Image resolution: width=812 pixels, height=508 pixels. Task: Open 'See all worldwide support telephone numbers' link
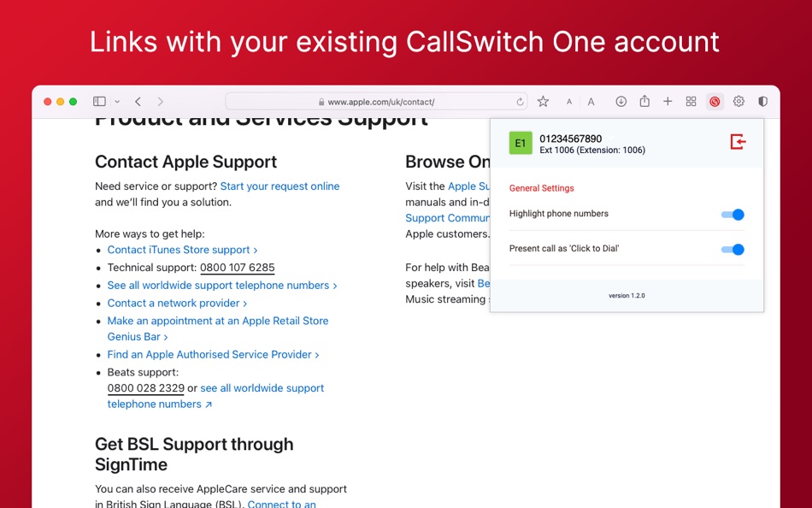(222, 285)
